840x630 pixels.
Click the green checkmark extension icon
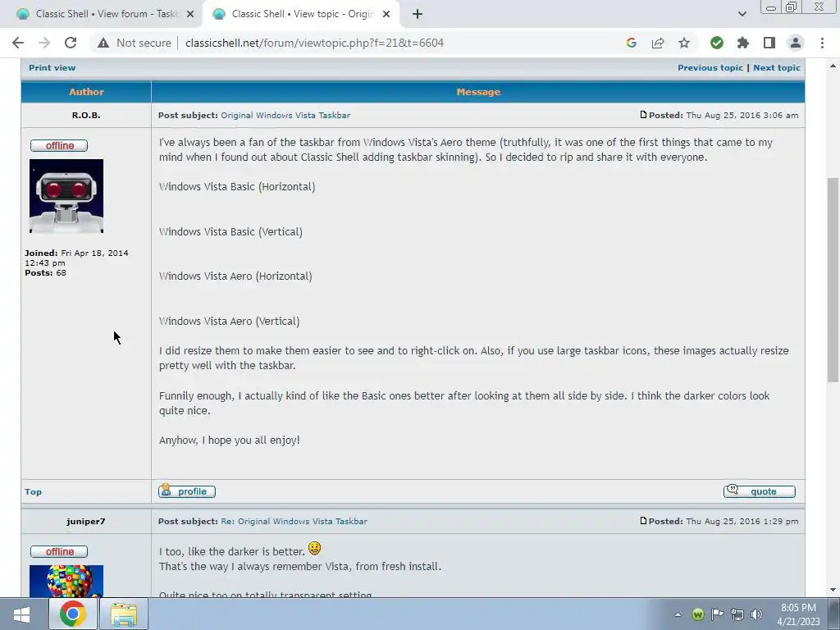(x=717, y=43)
